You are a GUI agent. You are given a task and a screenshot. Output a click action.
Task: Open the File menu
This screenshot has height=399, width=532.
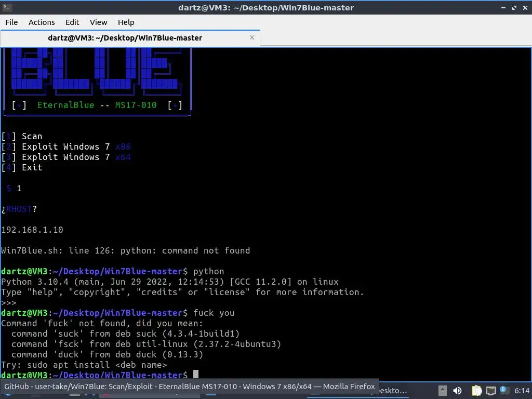click(11, 22)
